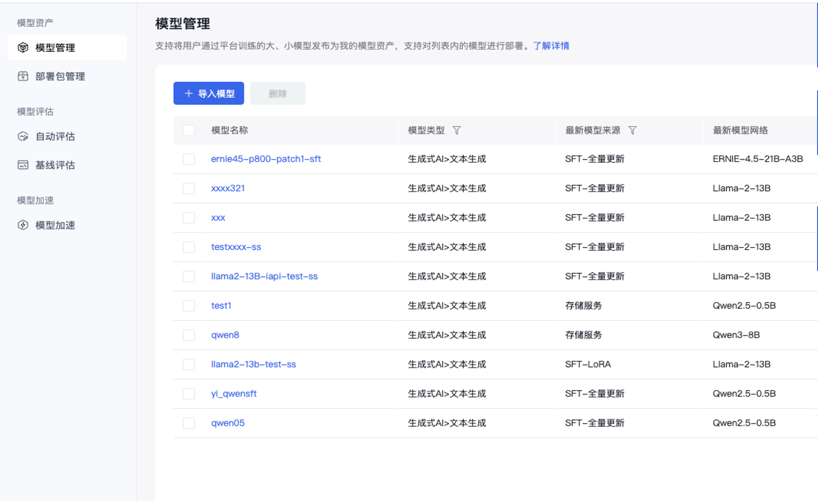
Task: Open model testxxxx-ss
Action: pyautogui.click(x=236, y=247)
